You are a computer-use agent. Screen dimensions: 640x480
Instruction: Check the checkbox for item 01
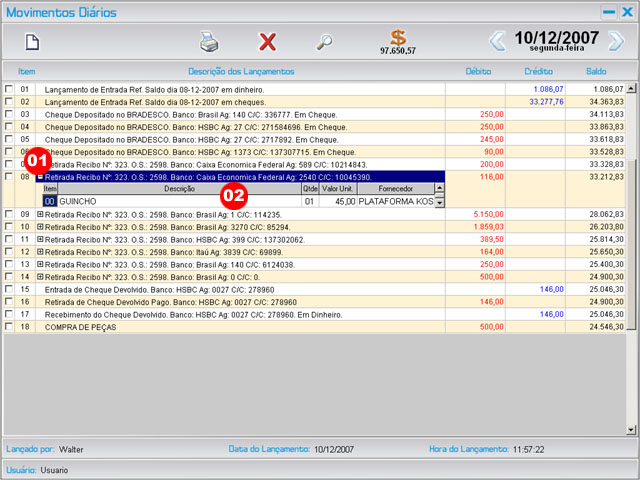[x=9, y=90]
